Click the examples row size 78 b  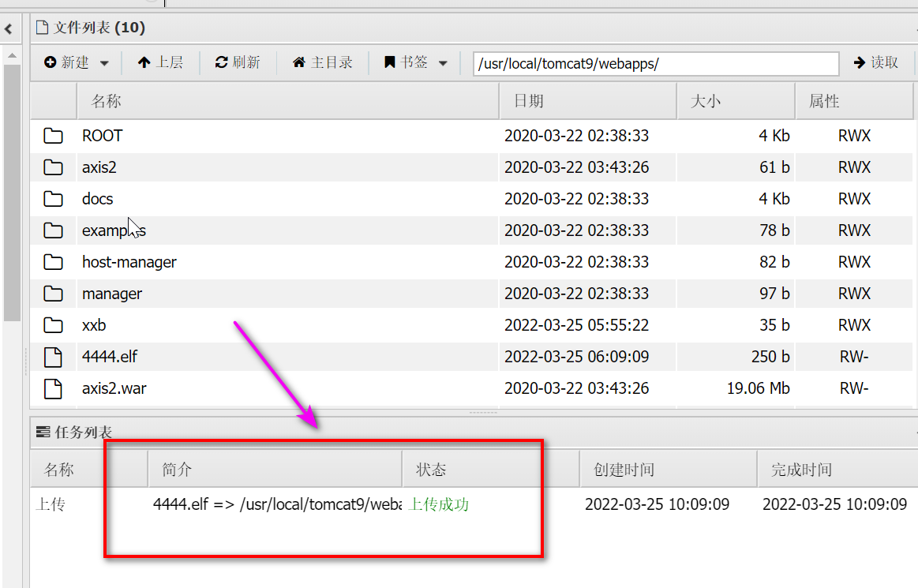[774, 230]
